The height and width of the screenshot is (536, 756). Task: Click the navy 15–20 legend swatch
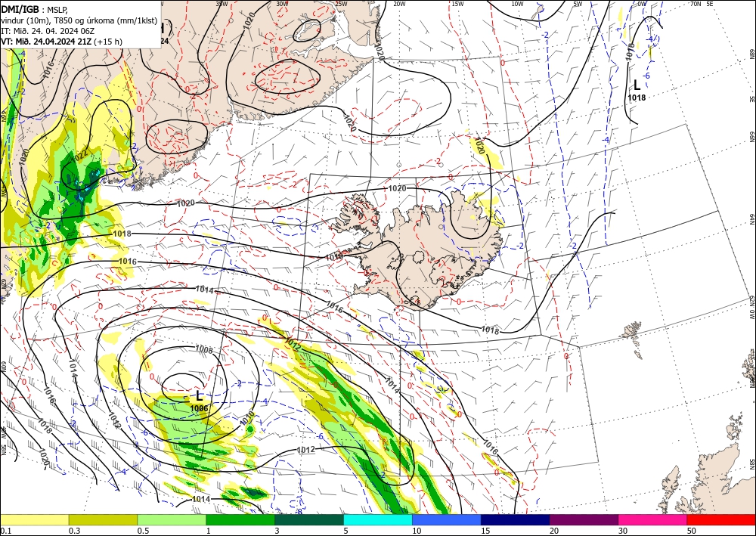click(x=516, y=519)
